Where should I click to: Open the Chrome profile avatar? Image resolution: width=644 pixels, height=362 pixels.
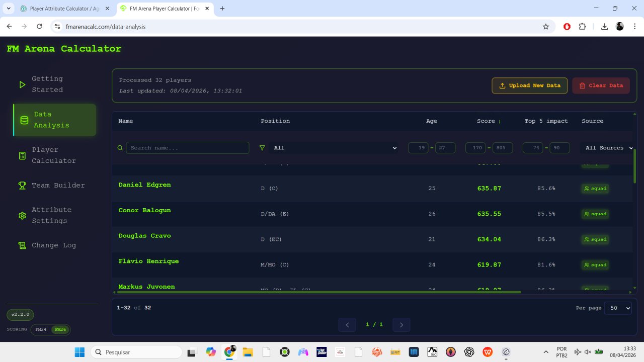(x=620, y=27)
